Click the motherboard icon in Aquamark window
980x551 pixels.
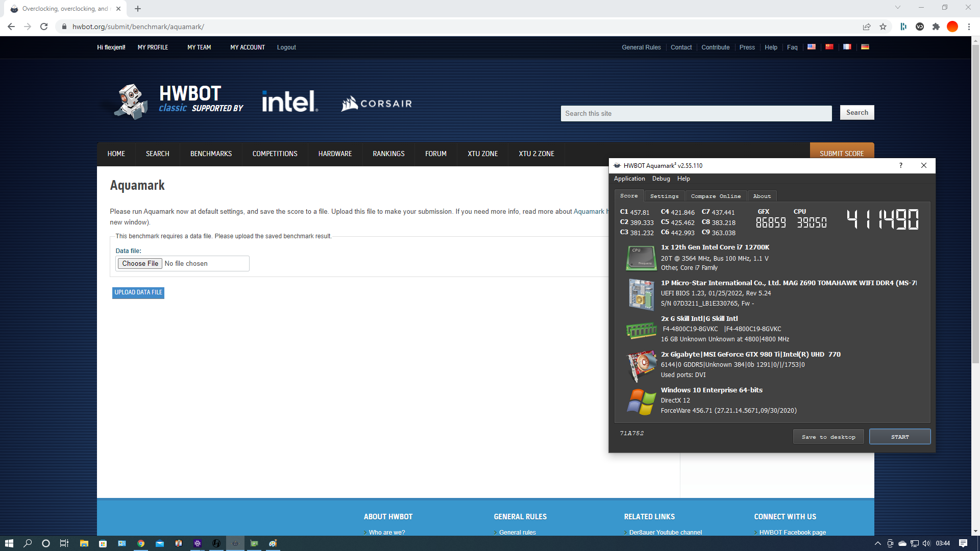[x=641, y=294]
